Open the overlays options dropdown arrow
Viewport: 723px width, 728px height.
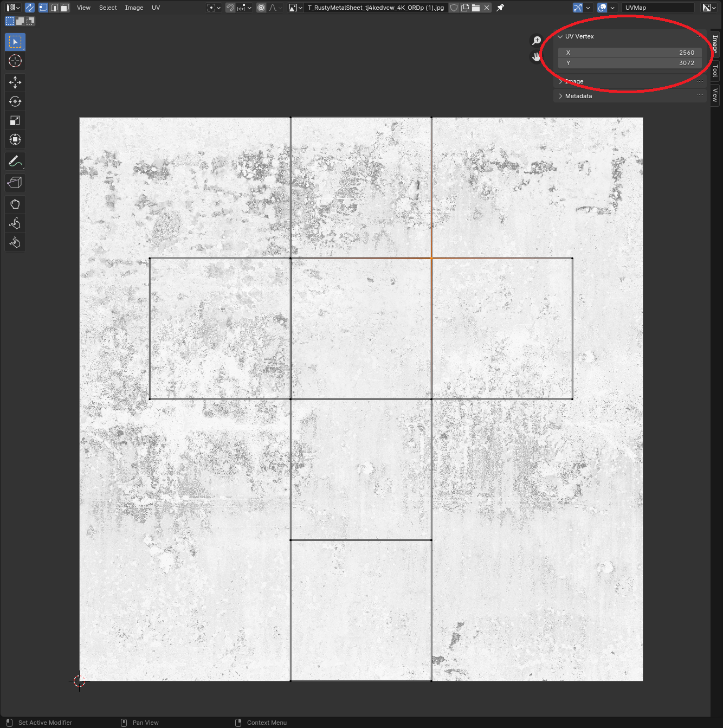coord(612,8)
